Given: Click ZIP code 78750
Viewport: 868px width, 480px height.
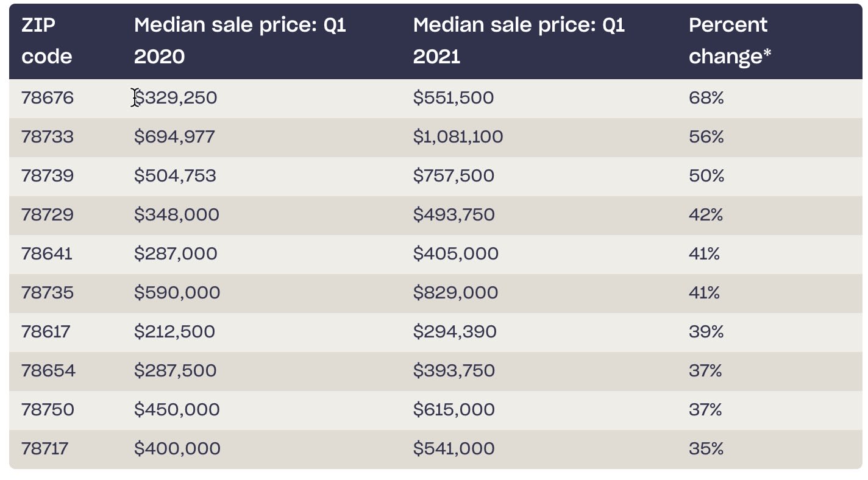Looking at the screenshot, I should [x=48, y=410].
